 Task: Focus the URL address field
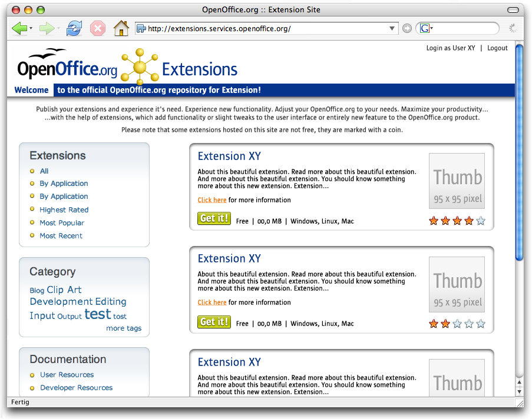point(265,28)
